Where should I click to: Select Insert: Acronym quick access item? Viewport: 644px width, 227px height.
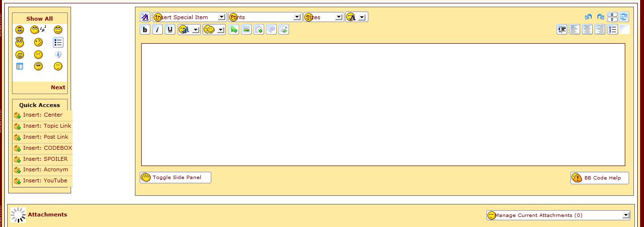coord(42,170)
